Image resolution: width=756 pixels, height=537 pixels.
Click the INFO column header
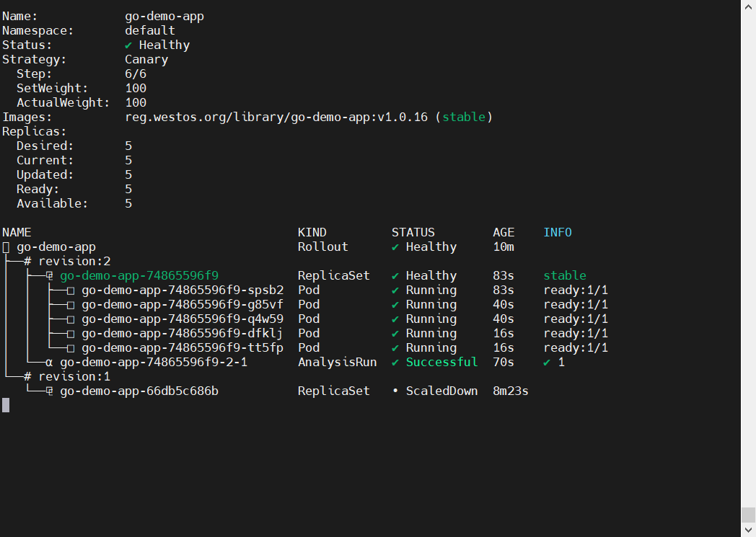click(x=557, y=233)
